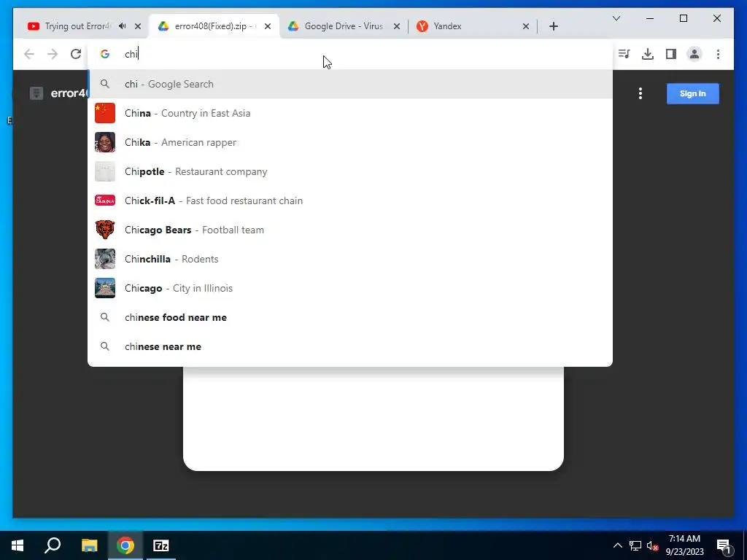This screenshot has width=747, height=560.
Task: Close the error408(Fixed).zip tab
Action: pos(268,26)
